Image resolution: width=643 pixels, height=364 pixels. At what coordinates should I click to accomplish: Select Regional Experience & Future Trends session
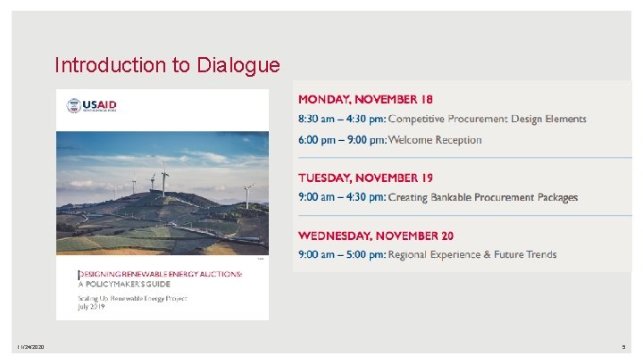pyautogui.click(x=472, y=254)
